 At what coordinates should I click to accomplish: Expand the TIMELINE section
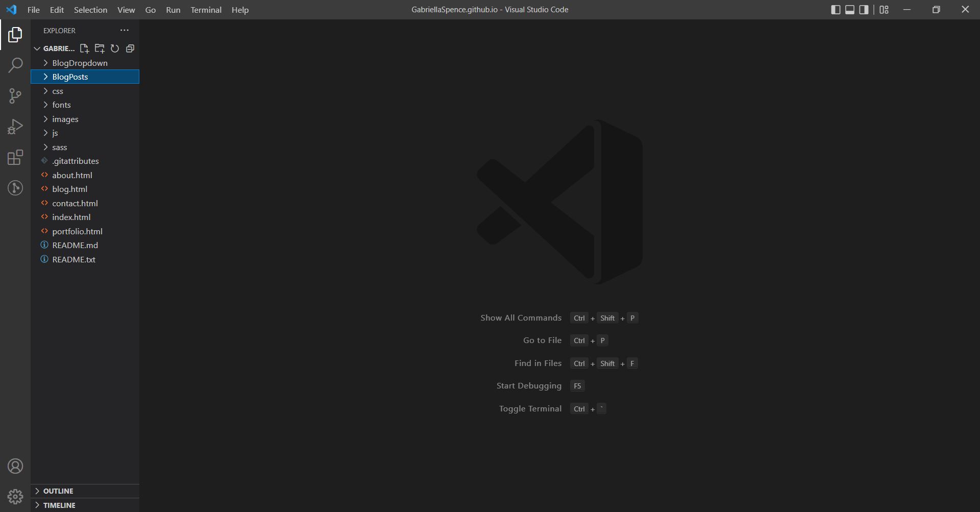tap(85, 505)
